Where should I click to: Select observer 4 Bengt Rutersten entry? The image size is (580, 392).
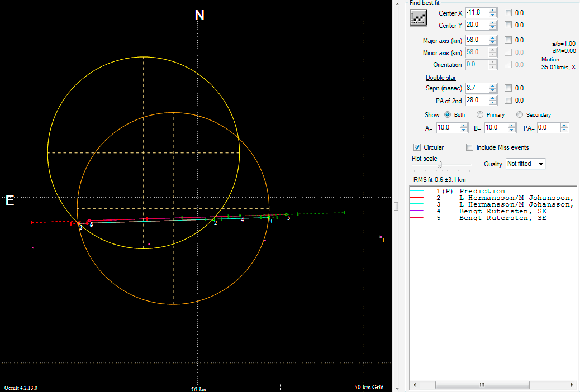(502, 211)
